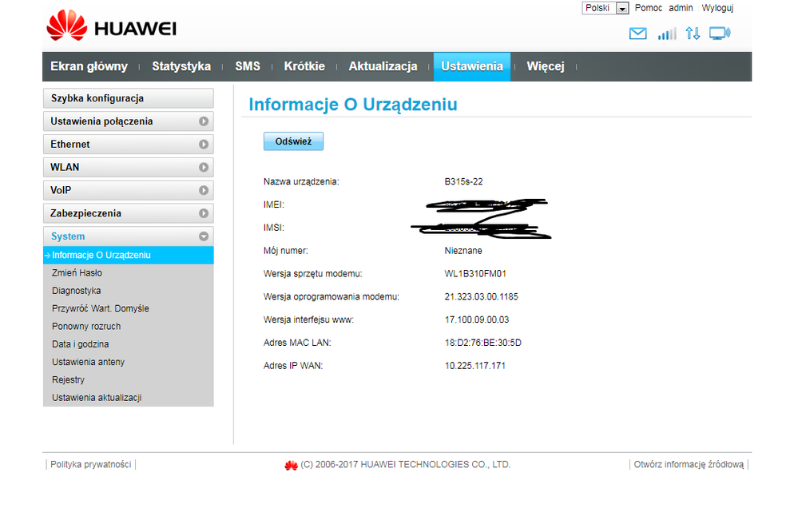Click the data transfer arrows icon

tap(693, 34)
